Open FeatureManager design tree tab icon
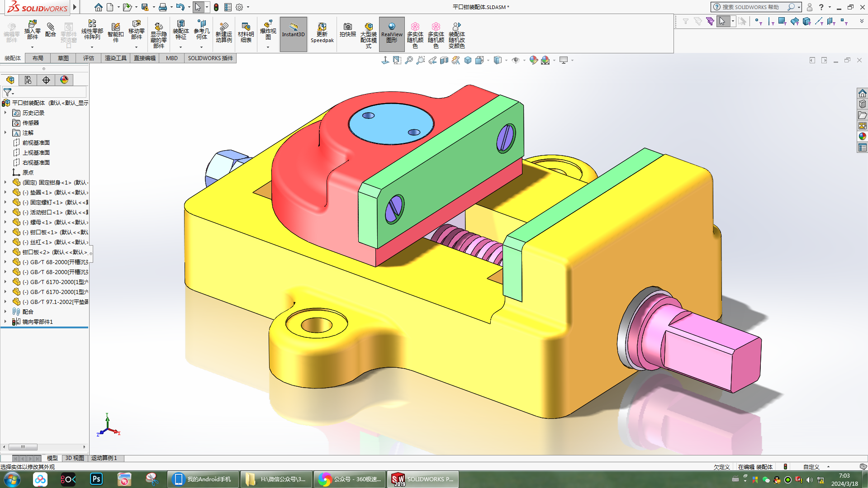Viewport: 868px width, 488px height. pyautogui.click(x=10, y=80)
